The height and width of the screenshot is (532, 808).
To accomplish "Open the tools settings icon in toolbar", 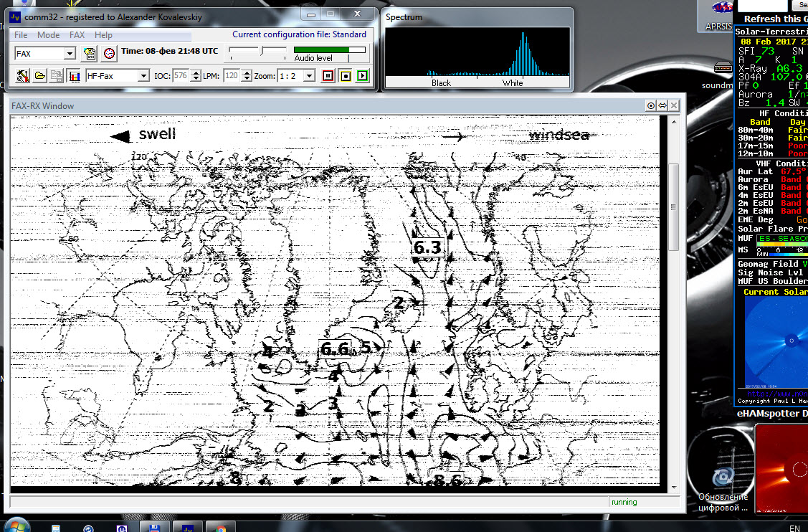I will (22, 75).
